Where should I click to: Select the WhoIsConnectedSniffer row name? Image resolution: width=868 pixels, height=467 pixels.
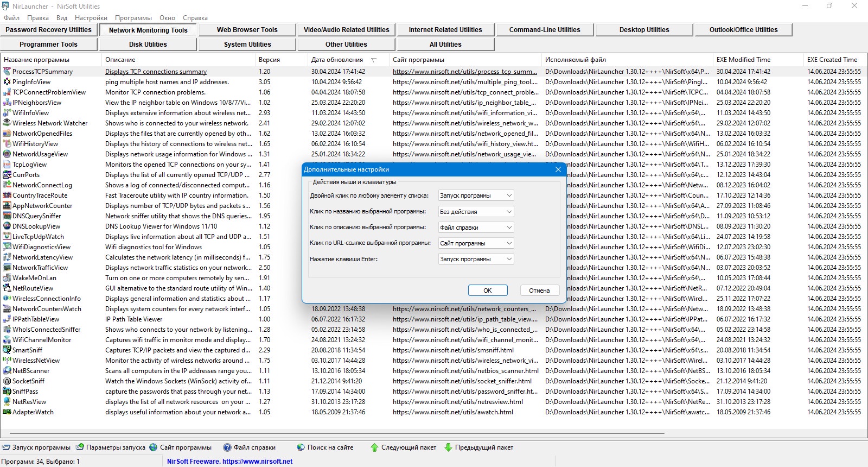[x=47, y=330]
